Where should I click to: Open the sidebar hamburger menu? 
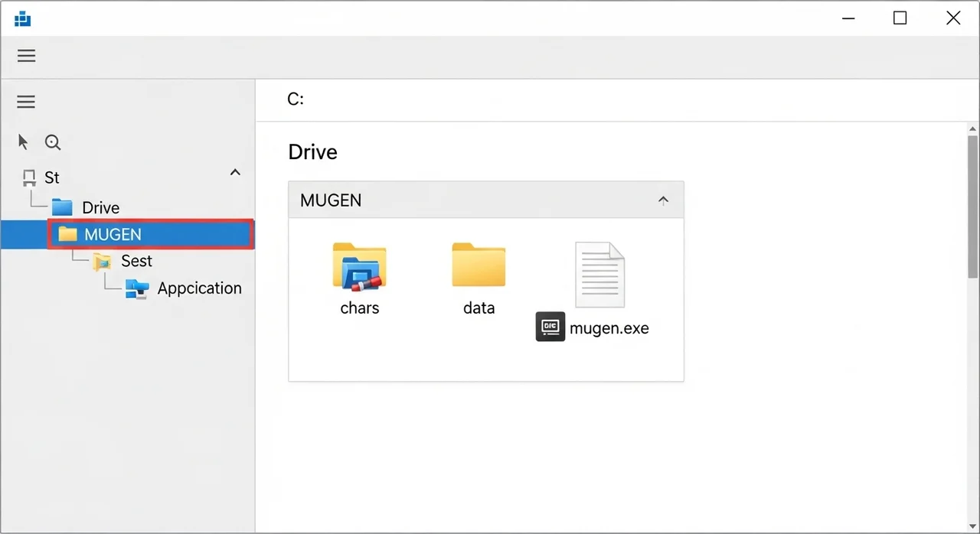tap(27, 102)
